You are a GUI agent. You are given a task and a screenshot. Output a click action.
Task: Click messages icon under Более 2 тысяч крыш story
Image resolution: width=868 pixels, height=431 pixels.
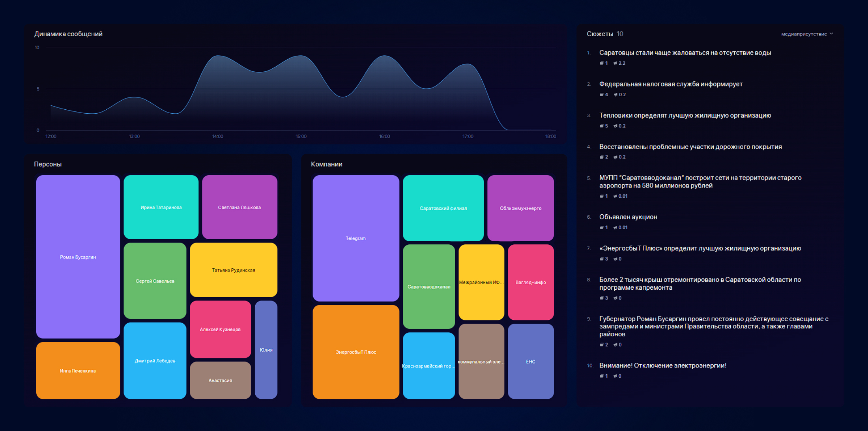[602, 298]
